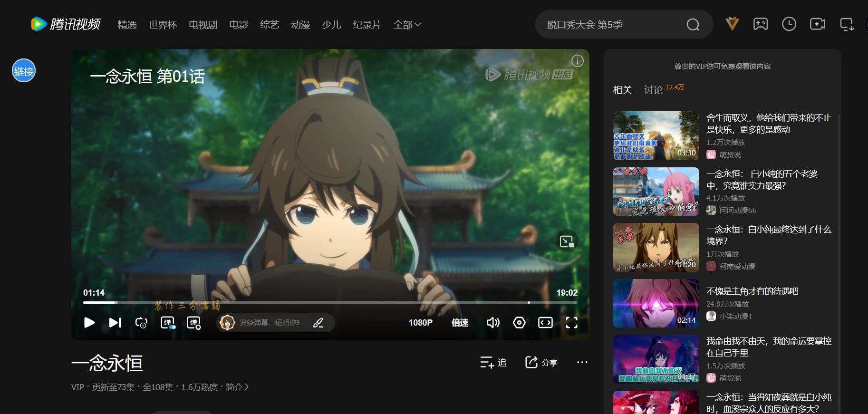
Task: Click the danmaku input field
Action: point(270,323)
